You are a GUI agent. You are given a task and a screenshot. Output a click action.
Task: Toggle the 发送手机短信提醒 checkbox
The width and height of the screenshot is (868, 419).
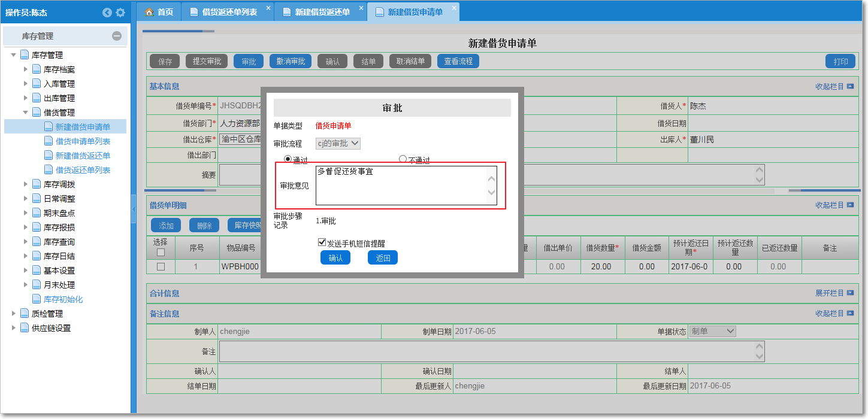point(322,242)
